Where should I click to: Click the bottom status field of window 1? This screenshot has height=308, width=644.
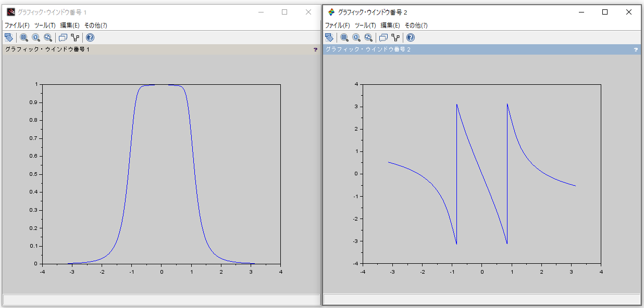pyautogui.click(x=161, y=300)
